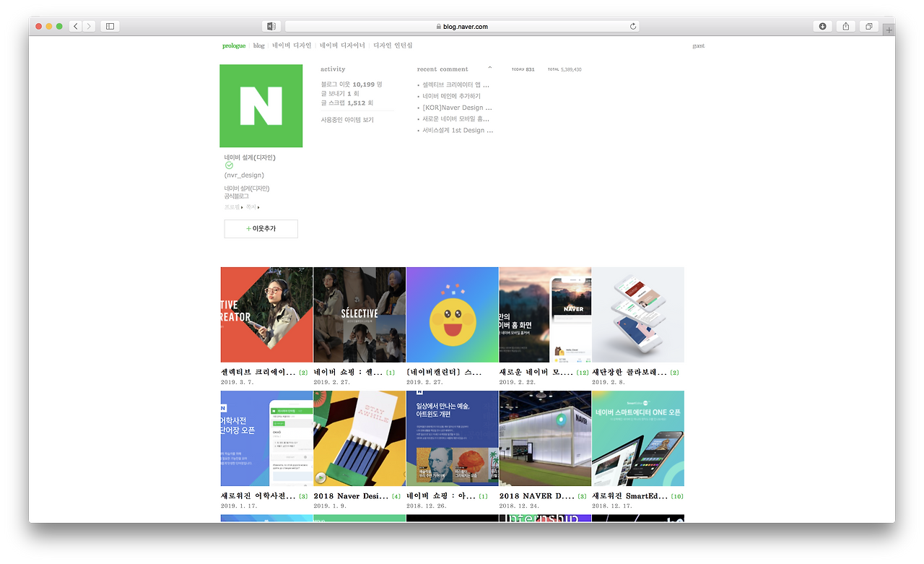Open post title 셀렉티브 크리에이...
Screen dimensions: 924x564
click(258, 373)
